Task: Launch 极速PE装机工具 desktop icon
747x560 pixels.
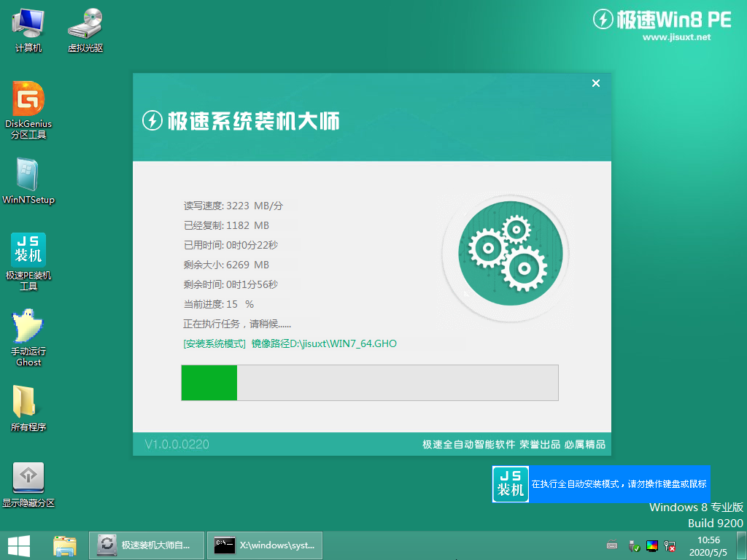Action: coord(28,262)
